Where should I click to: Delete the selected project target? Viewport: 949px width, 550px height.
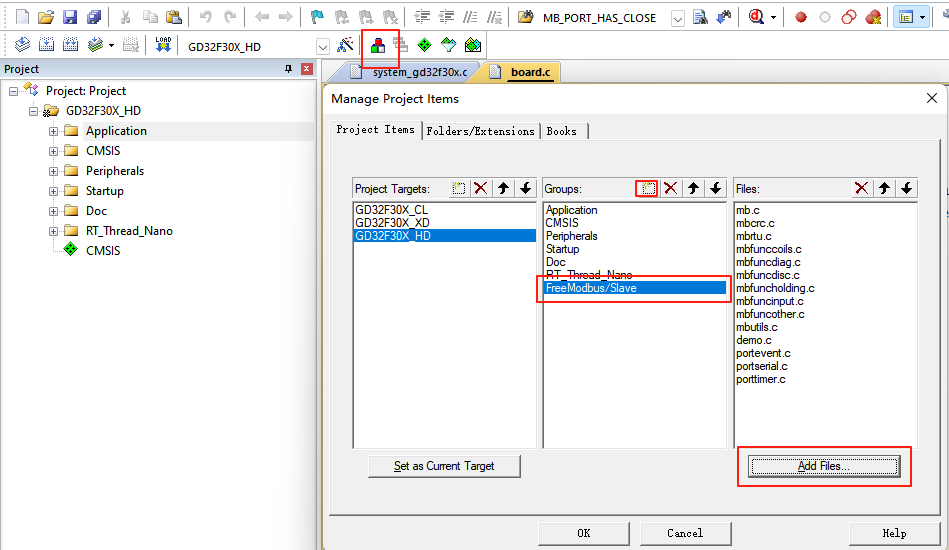point(481,188)
